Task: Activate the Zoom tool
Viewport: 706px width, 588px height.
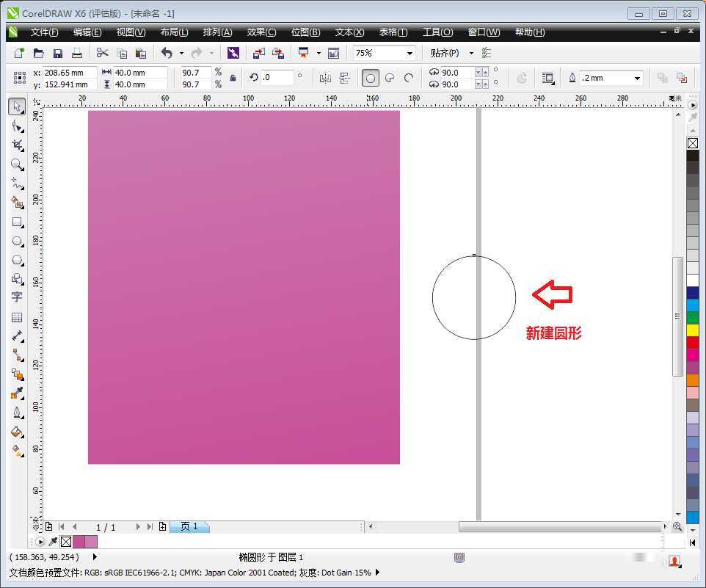Action: (18, 165)
